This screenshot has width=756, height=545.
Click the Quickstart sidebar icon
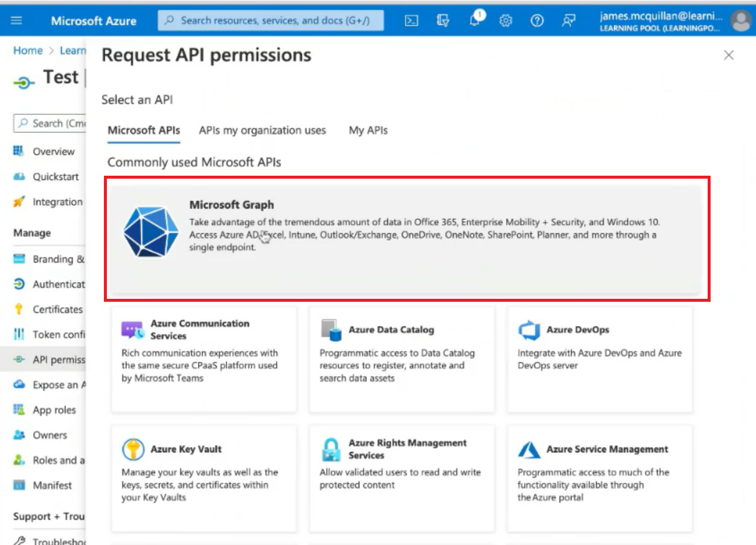pyautogui.click(x=19, y=177)
